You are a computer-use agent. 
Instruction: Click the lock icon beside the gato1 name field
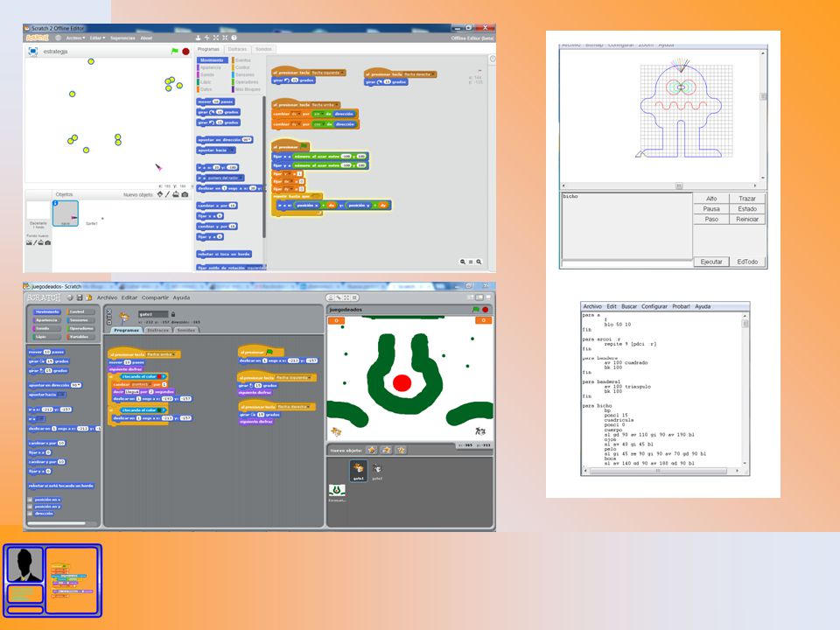coord(173,314)
